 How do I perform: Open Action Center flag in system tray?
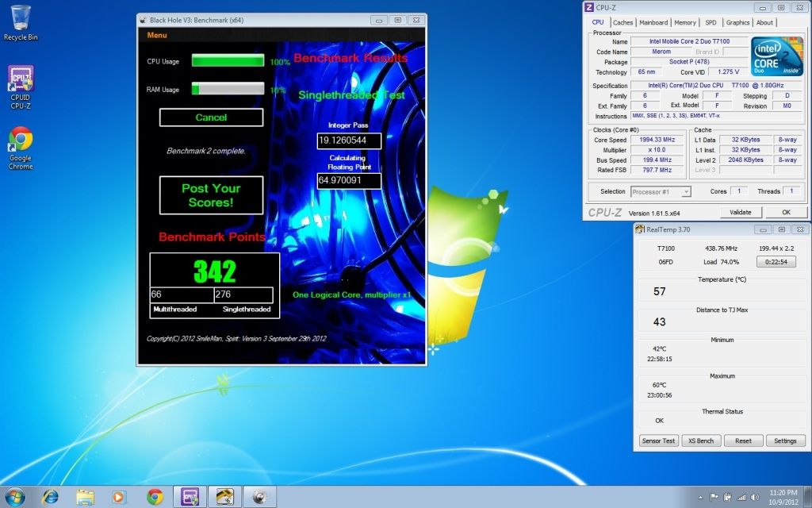(x=714, y=498)
